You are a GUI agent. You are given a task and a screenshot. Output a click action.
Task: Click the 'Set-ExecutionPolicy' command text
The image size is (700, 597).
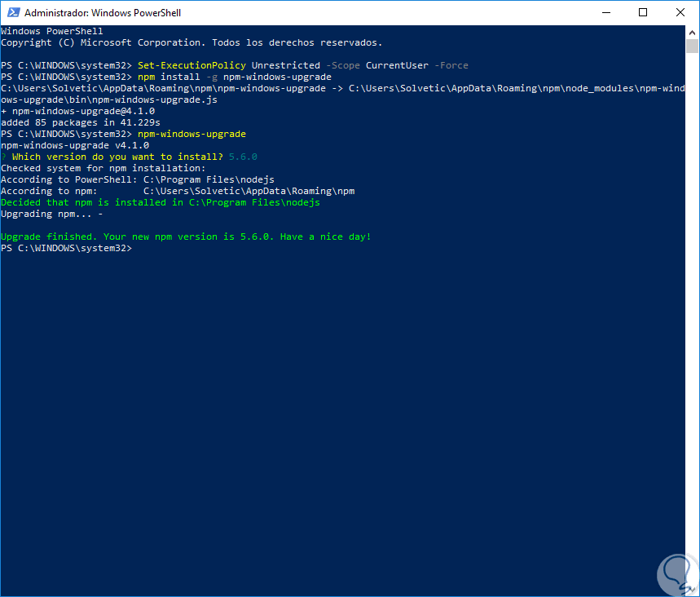192,65
